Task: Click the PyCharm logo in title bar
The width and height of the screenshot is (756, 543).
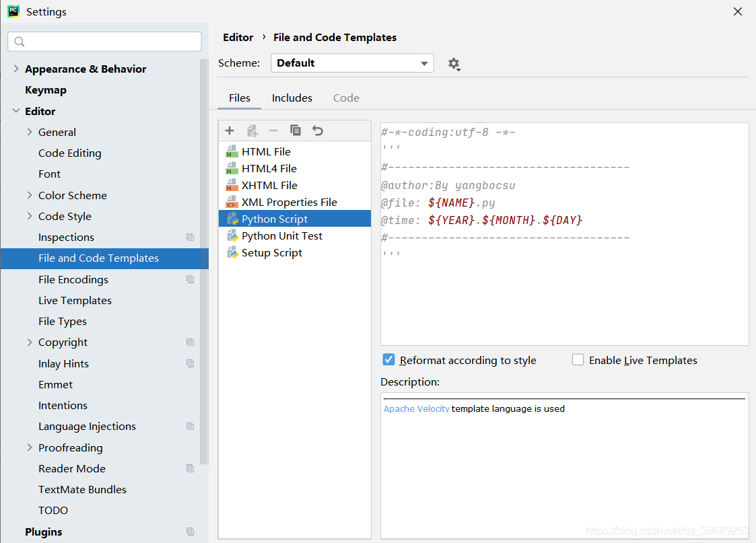Action: click(x=13, y=11)
